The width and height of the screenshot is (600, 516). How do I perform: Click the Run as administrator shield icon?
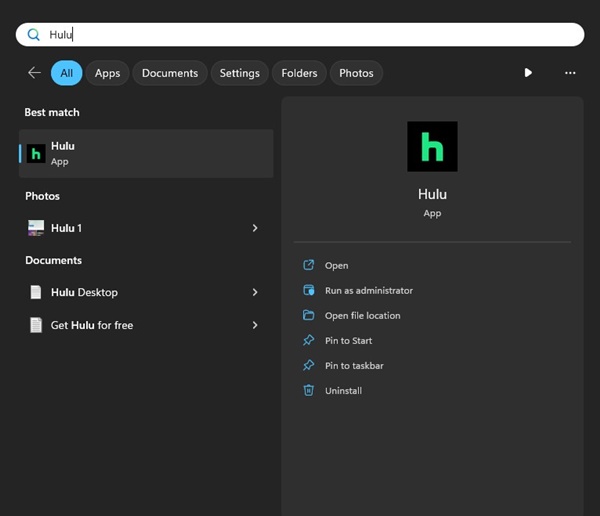[x=308, y=290]
